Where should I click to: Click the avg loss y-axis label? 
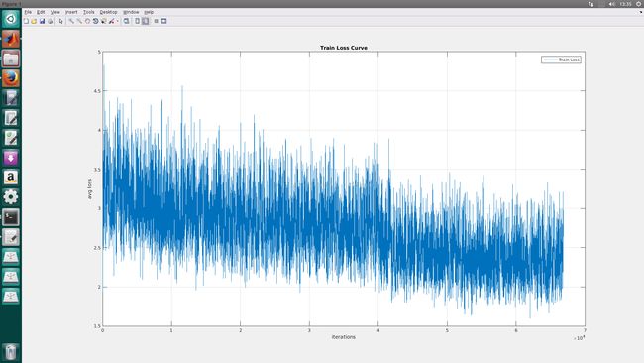[x=89, y=189]
